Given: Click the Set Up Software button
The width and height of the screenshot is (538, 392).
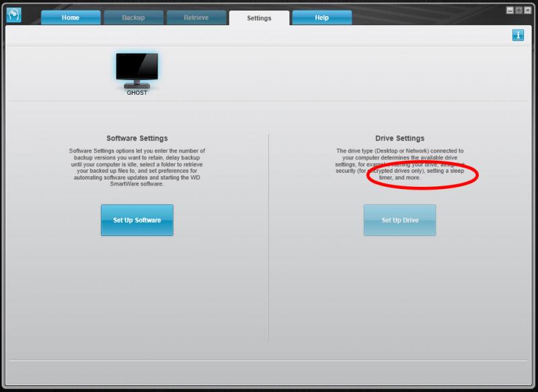Looking at the screenshot, I should tap(137, 220).
